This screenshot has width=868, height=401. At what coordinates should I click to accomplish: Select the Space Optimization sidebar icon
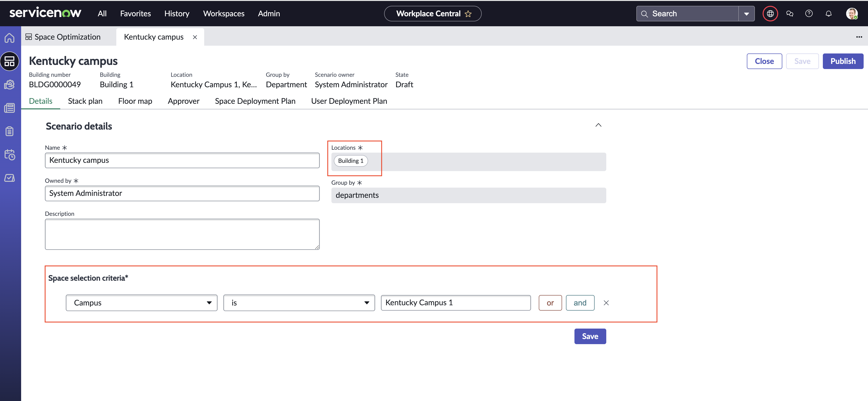[x=9, y=61]
